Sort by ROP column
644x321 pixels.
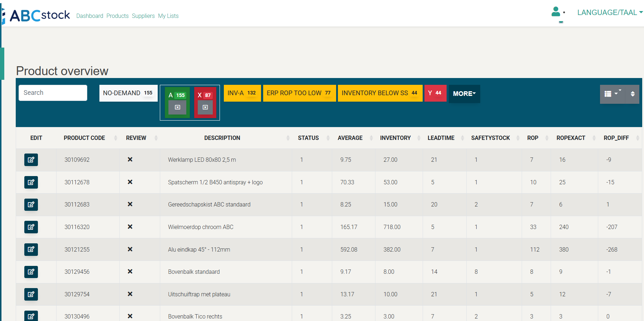[536, 138]
